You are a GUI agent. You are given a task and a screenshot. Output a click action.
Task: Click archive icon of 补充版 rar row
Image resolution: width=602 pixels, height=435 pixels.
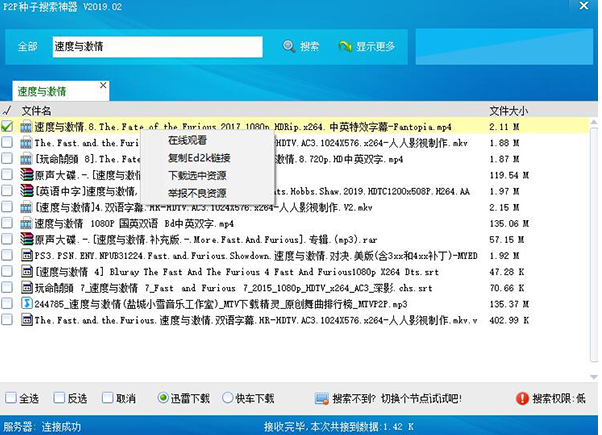pos(26,239)
